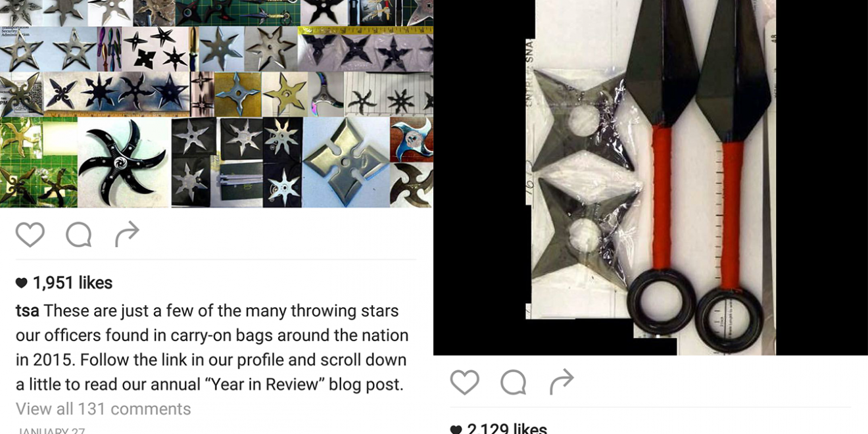The width and height of the screenshot is (868, 434).
Task: Click the tsa username in the caption
Action: 28,310
